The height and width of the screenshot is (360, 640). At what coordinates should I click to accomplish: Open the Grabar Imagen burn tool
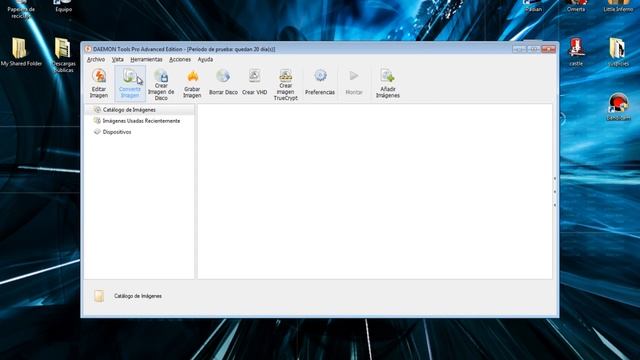tap(192, 84)
